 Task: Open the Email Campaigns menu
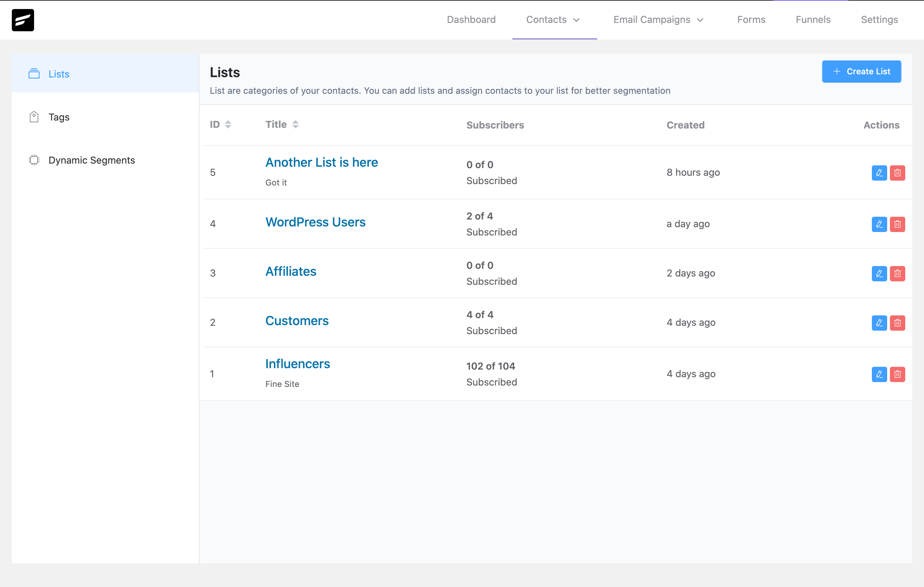[x=658, y=19]
